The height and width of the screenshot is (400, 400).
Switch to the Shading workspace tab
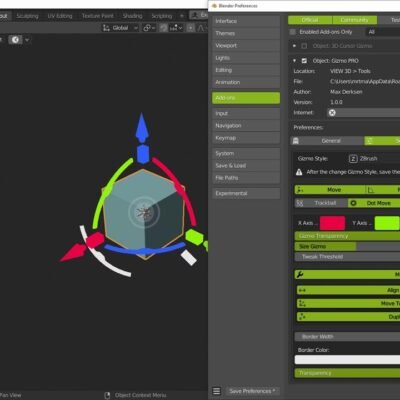[132, 16]
